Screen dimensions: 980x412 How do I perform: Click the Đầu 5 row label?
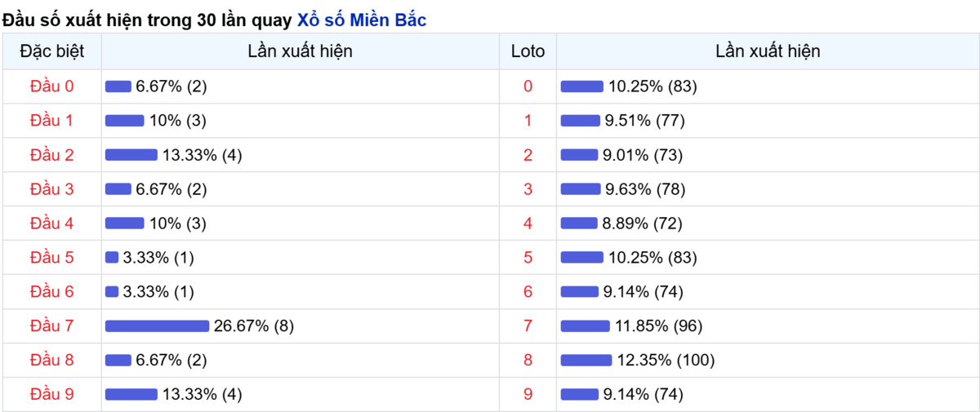tap(52, 258)
